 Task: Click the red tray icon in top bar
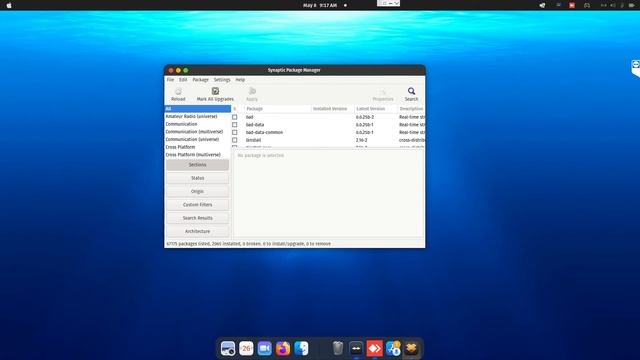click(x=572, y=5)
